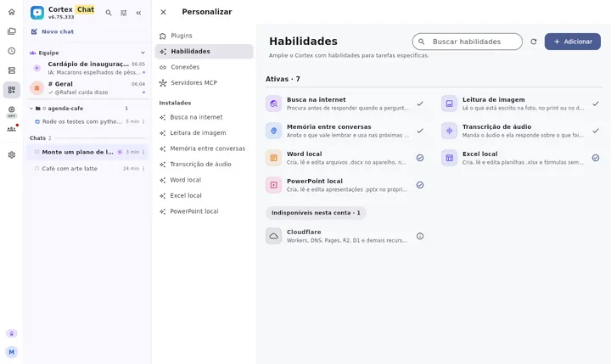Collapse the Equipe section chevron

click(x=143, y=53)
